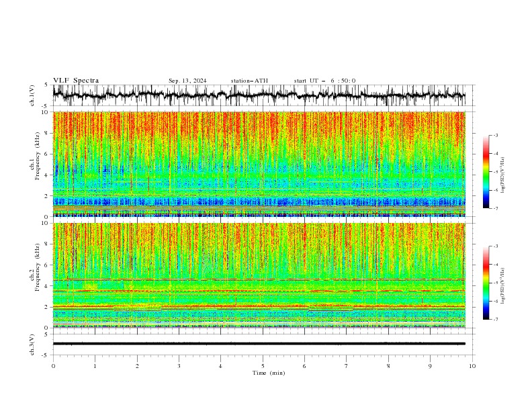532x411 pixels.
Task: Click ch.2 color bar tick '-3'
Action: pyautogui.click(x=496, y=246)
